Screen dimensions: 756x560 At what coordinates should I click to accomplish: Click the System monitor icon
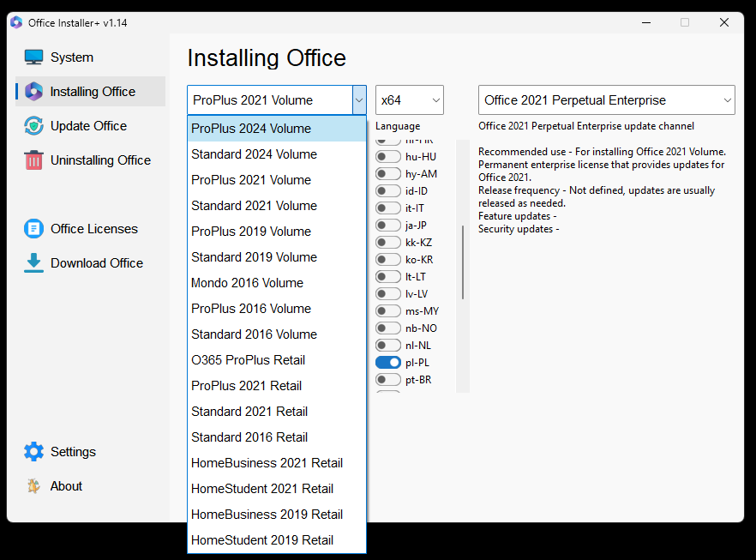click(33, 57)
